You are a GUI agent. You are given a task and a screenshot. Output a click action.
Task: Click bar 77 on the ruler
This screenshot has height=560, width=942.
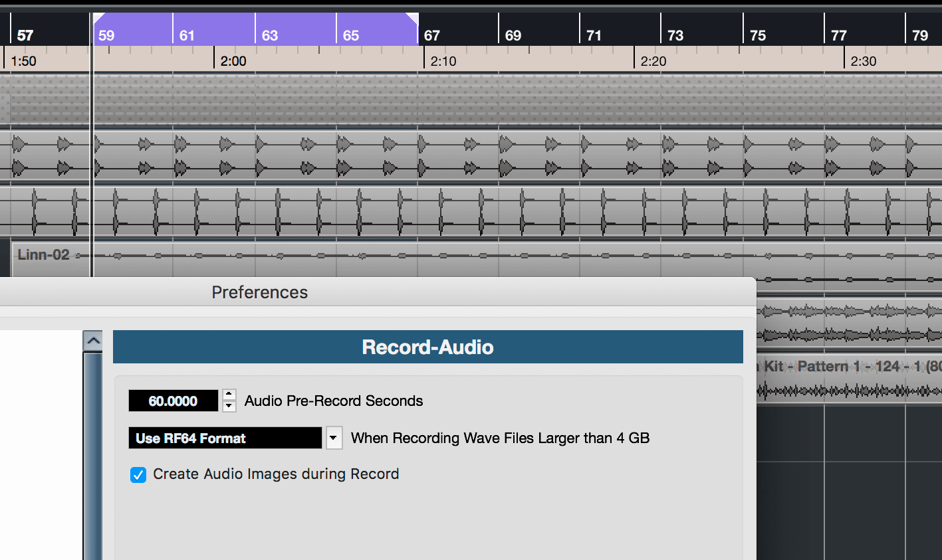pyautogui.click(x=839, y=35)
